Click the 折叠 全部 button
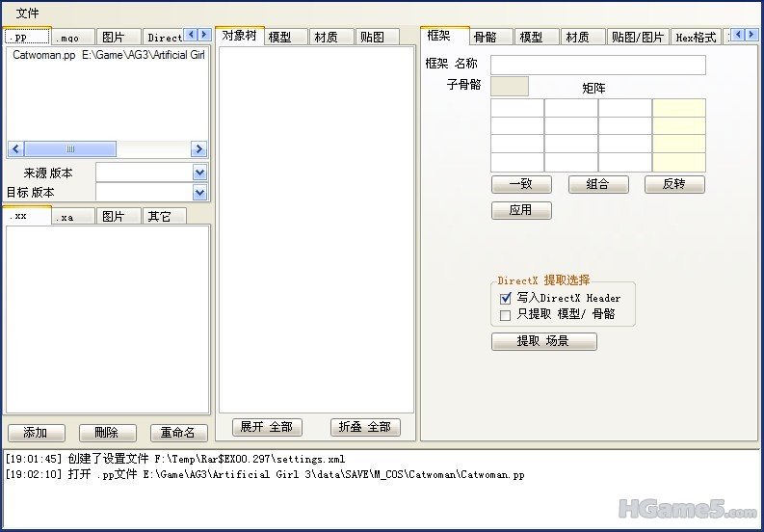The width and height of the screenshot is (764, 532). click(x=365, y=427)
